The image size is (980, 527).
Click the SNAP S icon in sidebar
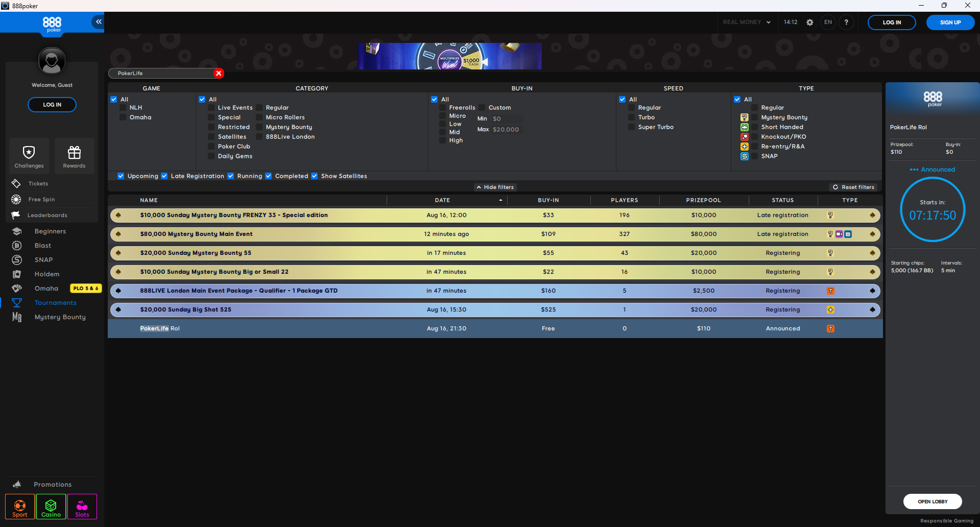[x=17, y=260]
